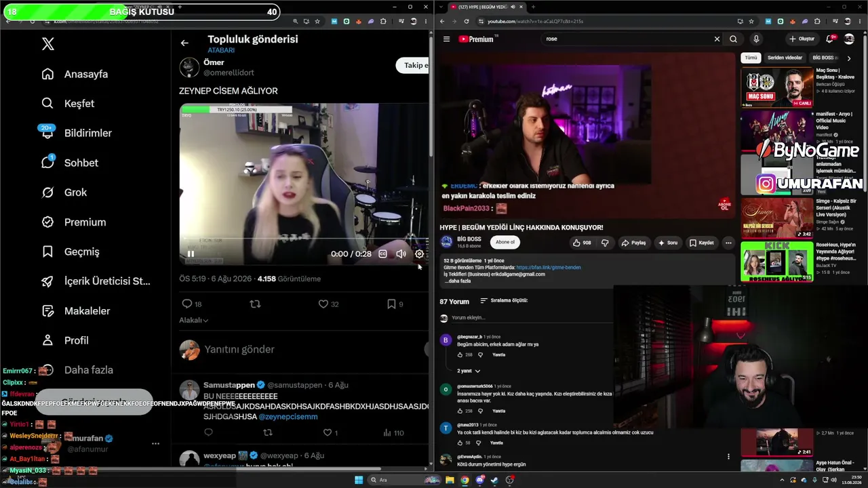Click Soru ask button

coord(667,243)
